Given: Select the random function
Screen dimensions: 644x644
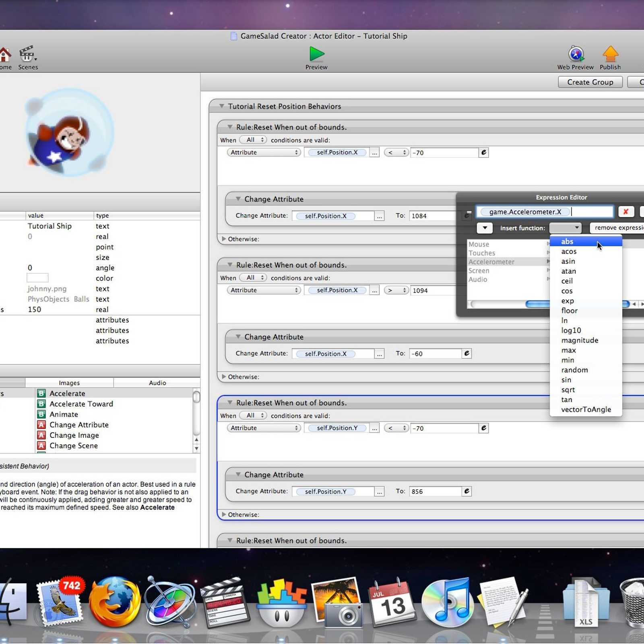Looking at the screenshot, I should point(586,370).
